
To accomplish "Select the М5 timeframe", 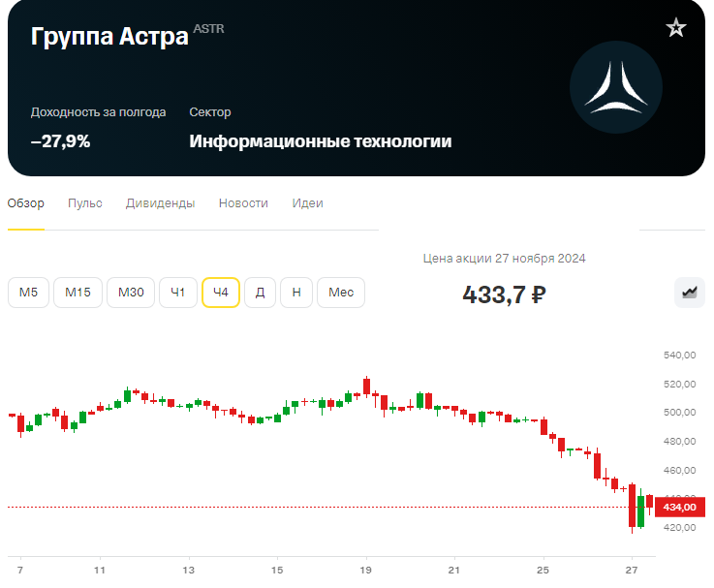I will pyautogui.click(x=28, y=293).
